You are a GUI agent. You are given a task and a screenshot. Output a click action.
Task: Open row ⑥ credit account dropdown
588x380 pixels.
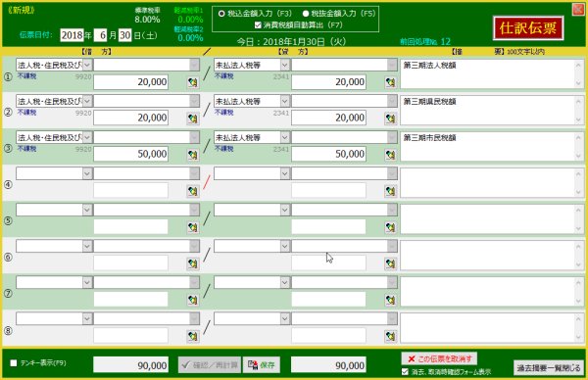coord(284,246)
